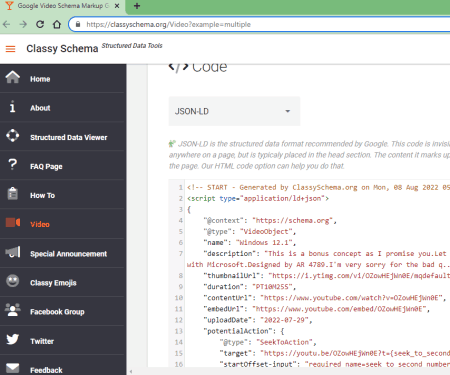Viewport: 450px width, 375px height.
Task: Click the thumbnailUrl code line
Action: tap(327, 276)
